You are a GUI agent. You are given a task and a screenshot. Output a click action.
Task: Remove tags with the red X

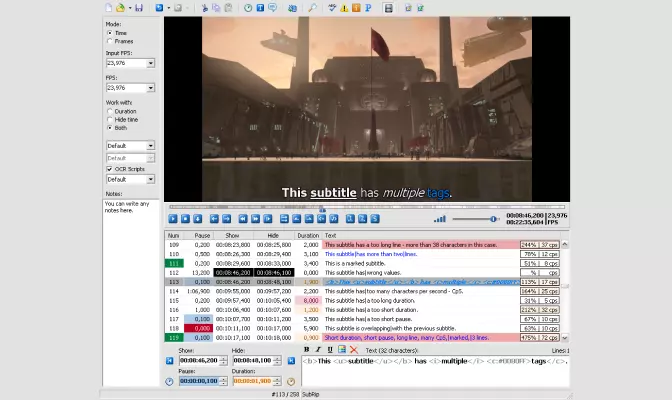pos(354,350)
